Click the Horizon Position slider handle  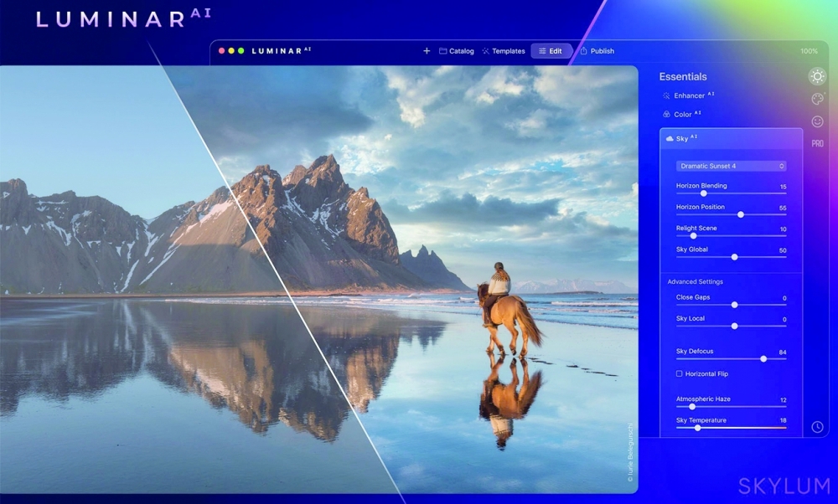(x=740, y=214)
